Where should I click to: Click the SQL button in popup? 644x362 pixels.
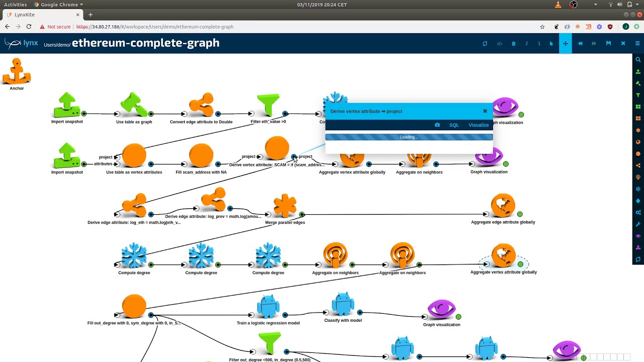pos(454,125)
